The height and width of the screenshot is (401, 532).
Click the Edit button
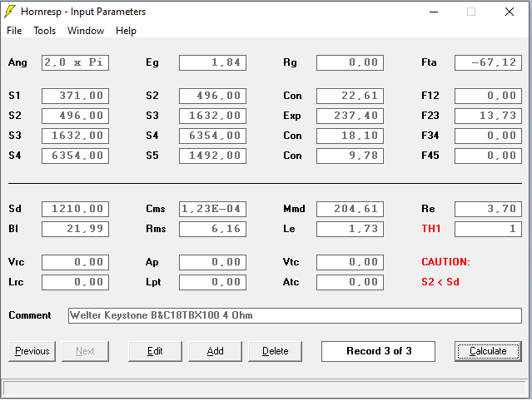pyautogui.click(x=155, y=351)
